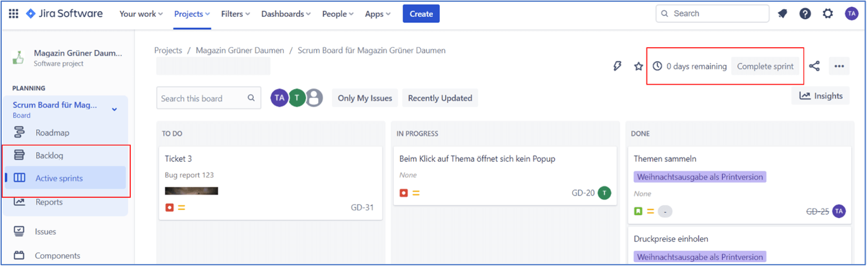Toggle the Only My Issues filter

[x=365, y=98]
